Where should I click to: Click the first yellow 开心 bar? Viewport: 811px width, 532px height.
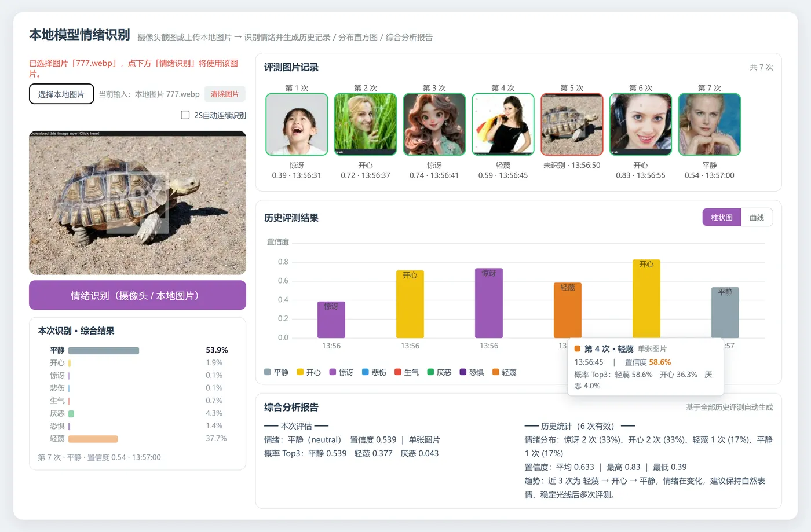[x=410, y=304]
